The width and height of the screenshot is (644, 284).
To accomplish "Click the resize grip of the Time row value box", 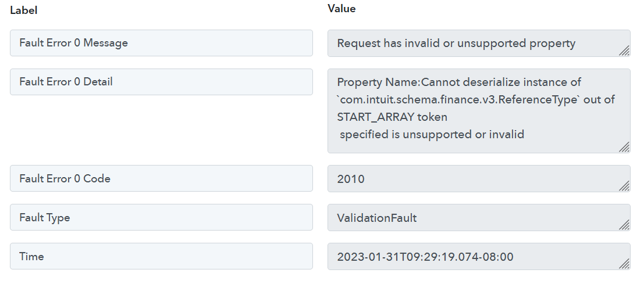I will 624,264.
